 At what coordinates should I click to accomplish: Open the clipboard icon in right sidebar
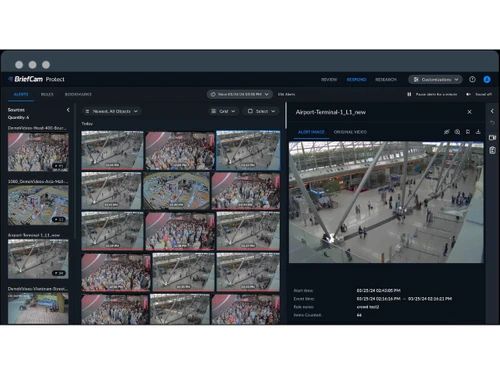[492, 150]
